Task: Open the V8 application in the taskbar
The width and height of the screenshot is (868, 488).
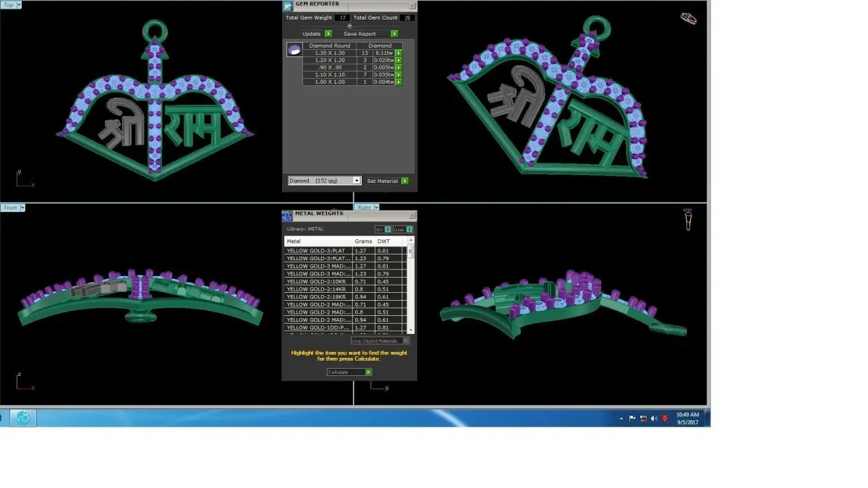Action: 22,417
